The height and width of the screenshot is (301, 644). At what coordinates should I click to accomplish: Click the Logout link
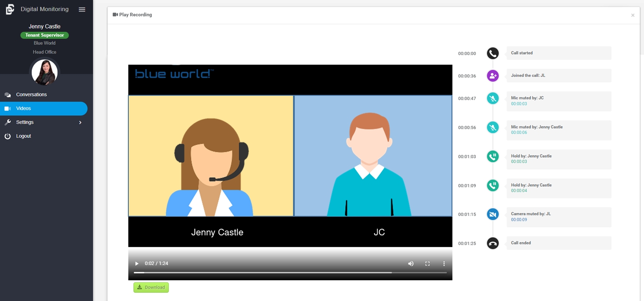pos(23,136)
